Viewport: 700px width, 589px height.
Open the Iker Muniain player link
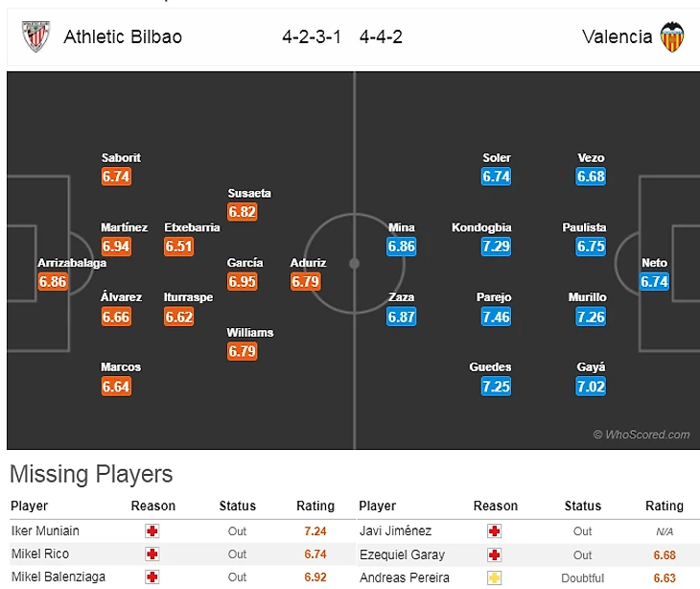tap(45, 530)
